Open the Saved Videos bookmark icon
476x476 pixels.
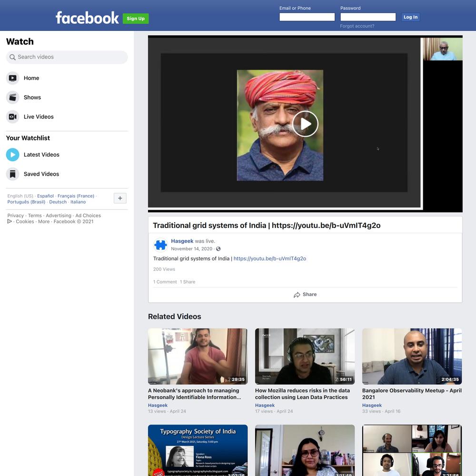[x=12, y=174]
